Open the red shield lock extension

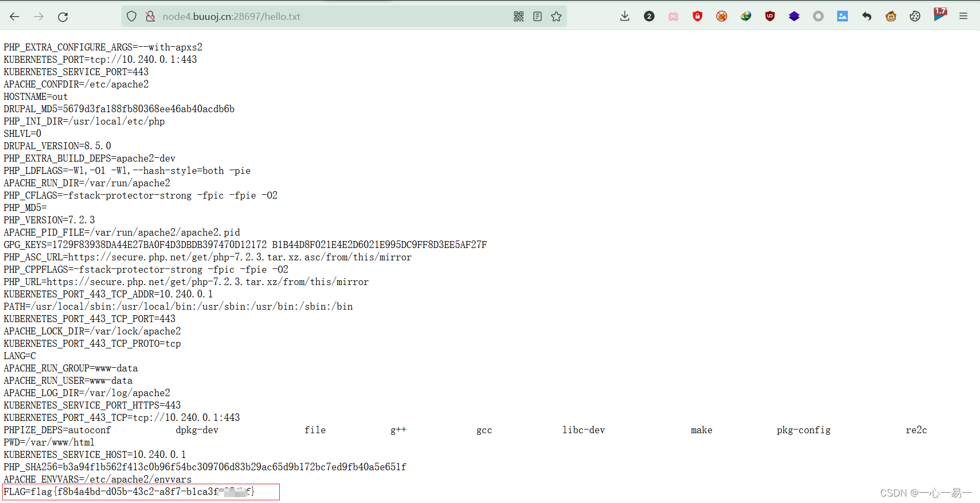[698, 17]
